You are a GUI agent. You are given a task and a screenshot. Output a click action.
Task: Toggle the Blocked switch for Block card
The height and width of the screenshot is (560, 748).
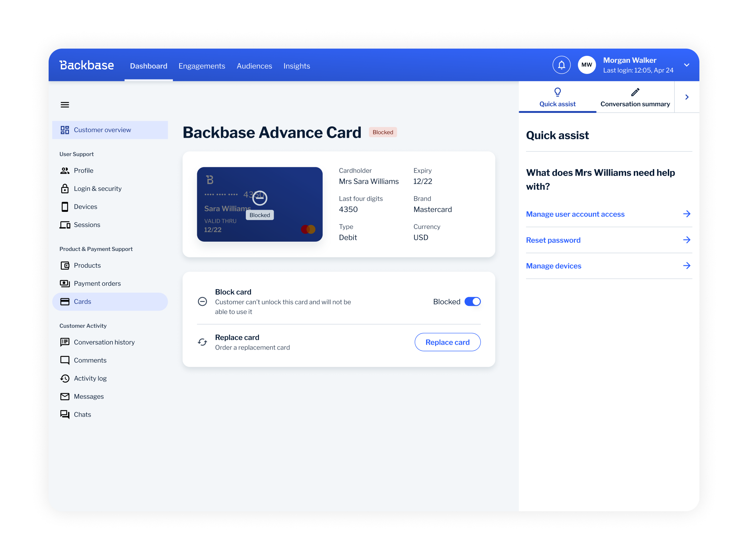point(473,301)
